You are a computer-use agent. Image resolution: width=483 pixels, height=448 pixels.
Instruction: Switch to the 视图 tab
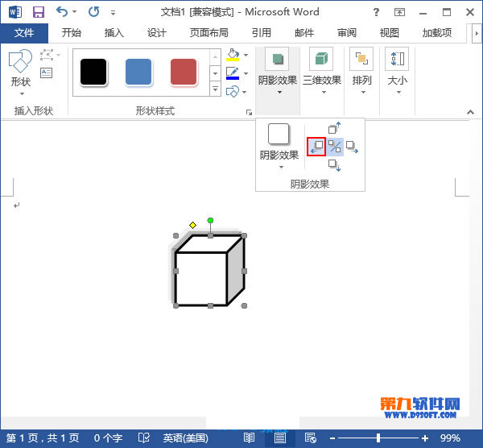click(390, 33)
